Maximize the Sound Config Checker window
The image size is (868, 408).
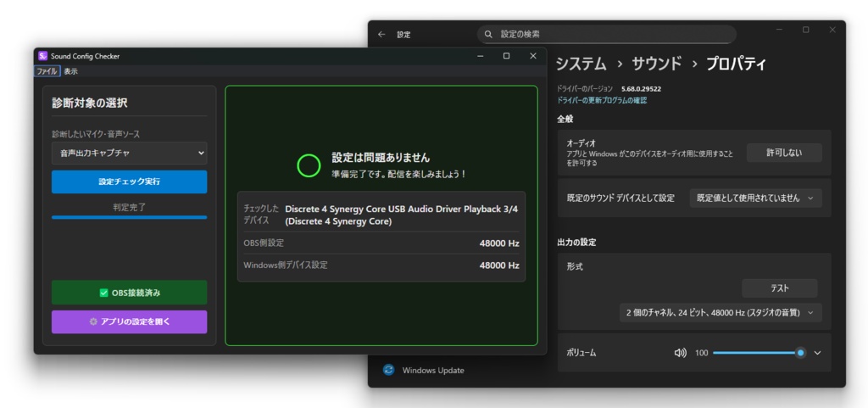(x=506, y=56)
